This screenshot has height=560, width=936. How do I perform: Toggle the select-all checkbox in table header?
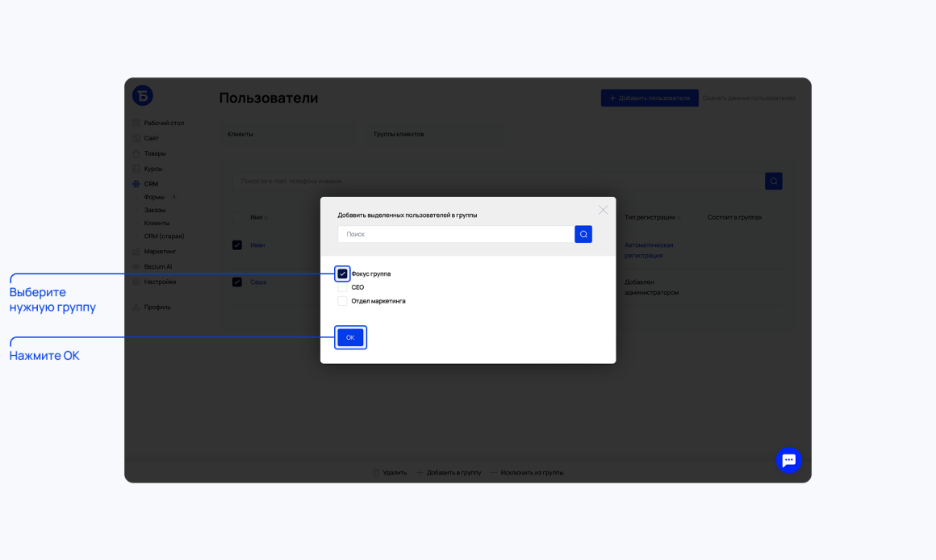click(237, 217)
